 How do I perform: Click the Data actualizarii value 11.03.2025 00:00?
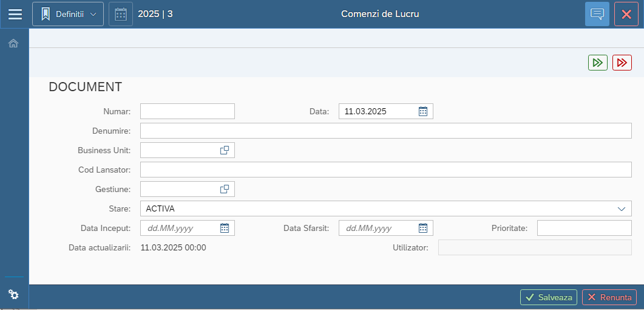[174, 247]
